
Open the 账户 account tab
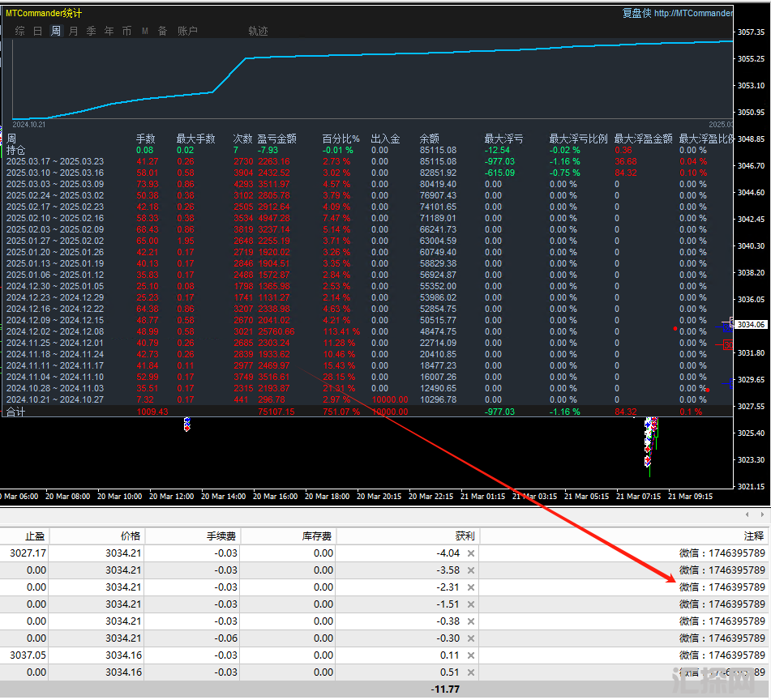[x=187, y=31]
